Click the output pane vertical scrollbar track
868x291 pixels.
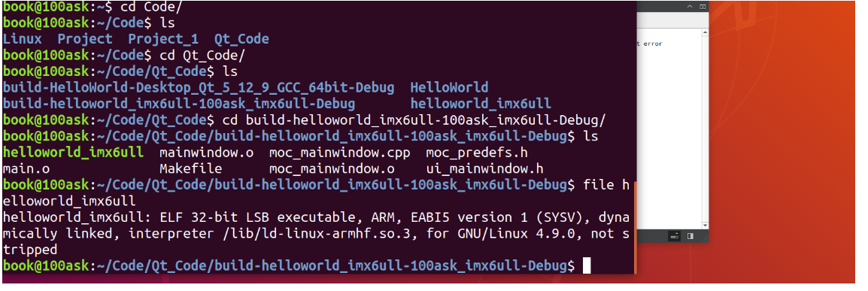point(705,129)
